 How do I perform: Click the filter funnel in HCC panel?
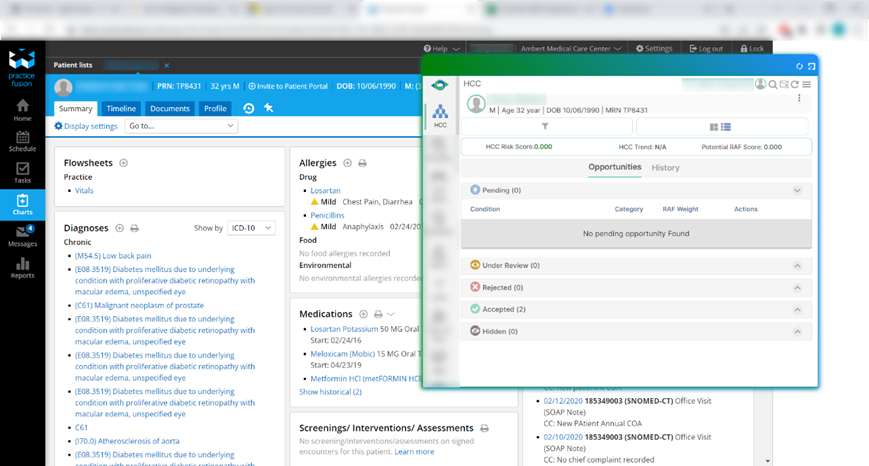(545, 127)
